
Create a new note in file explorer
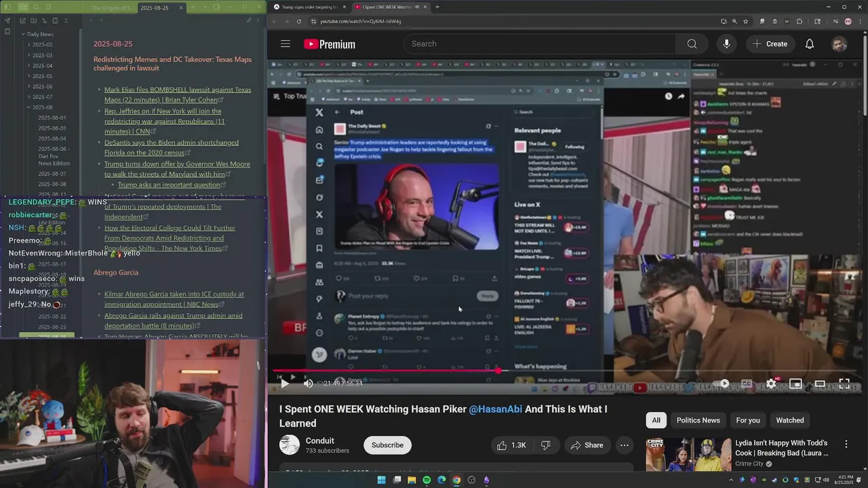[22, 21]
